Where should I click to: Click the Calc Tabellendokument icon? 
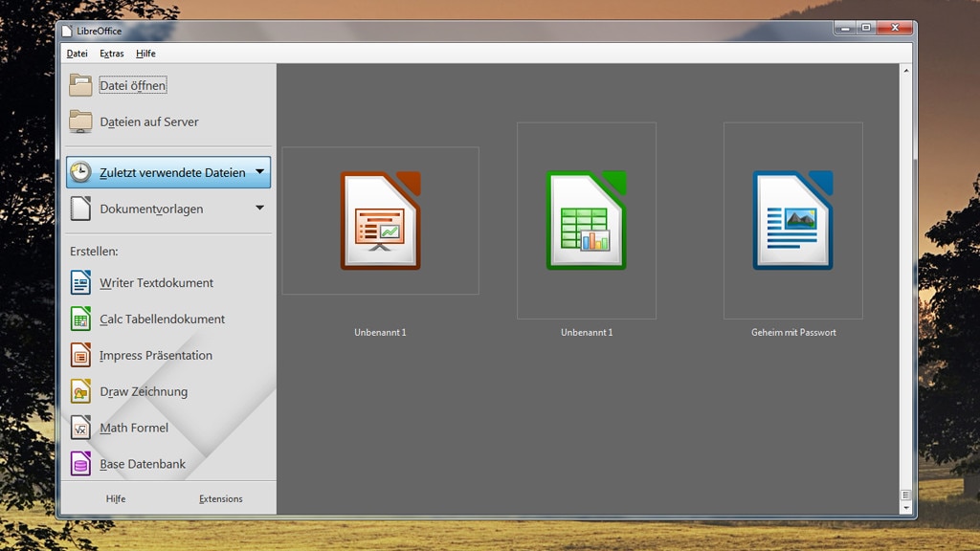(80, 319)
